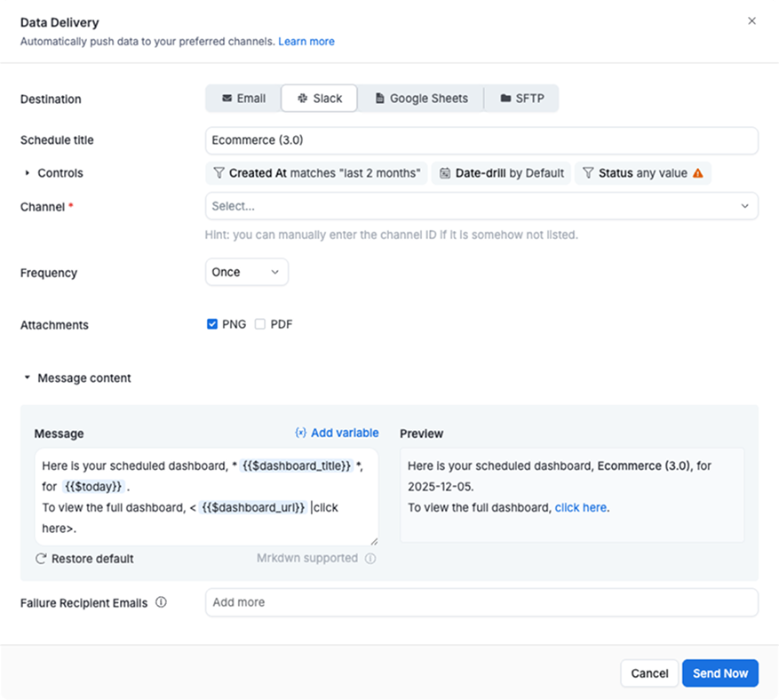Click the Restore default refresh icon

[x=39, y=559]
